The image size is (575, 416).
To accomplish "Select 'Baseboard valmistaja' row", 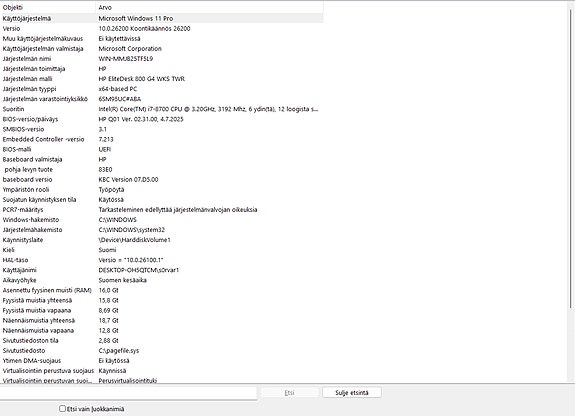I will (x=32, y=159).
